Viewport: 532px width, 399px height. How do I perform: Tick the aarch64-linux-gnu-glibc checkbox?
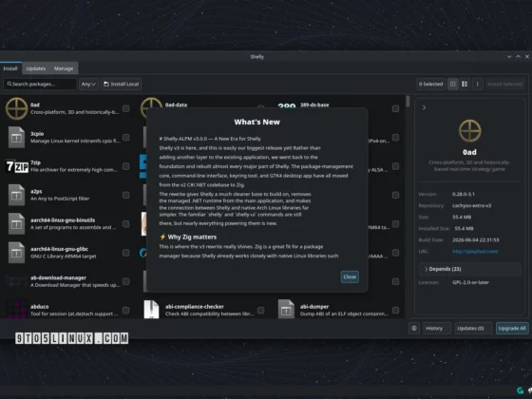pyautogui.click(x=125, y=253)
